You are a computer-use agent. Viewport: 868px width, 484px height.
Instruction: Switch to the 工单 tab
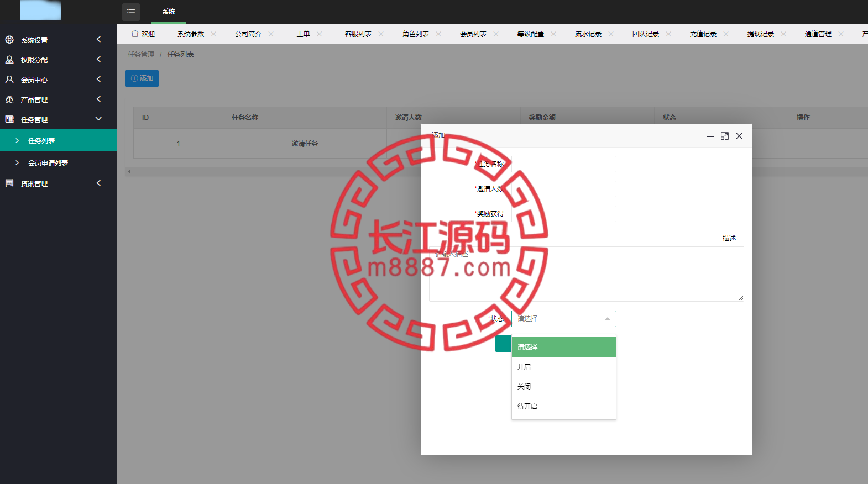303,34
